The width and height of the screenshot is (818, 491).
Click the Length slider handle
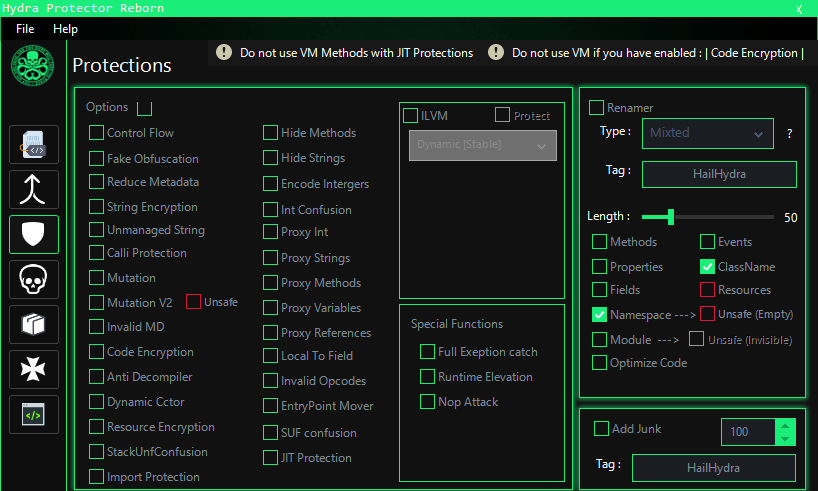[670, 217]
